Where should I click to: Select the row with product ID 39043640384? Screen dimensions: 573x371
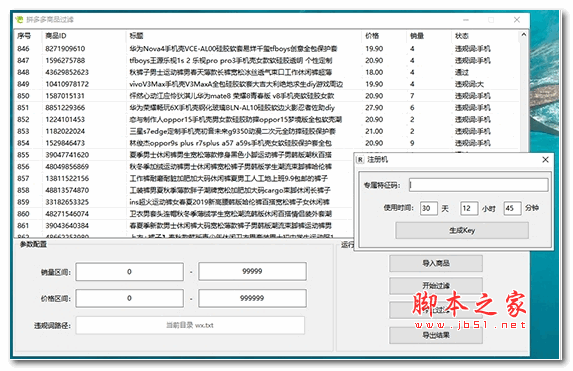pyautogui.click(x=184, y=226)
